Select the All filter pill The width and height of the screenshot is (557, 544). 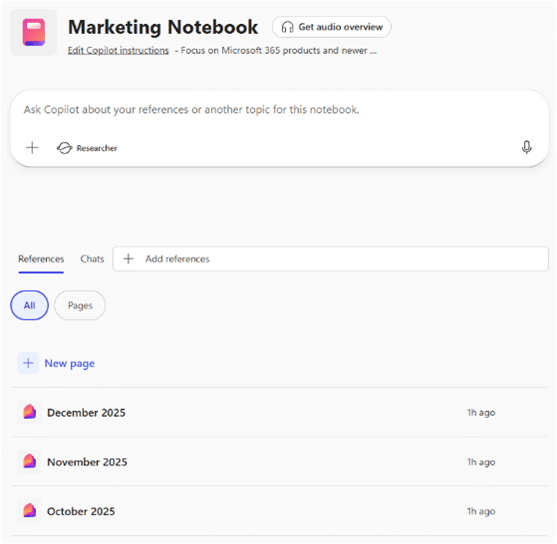[29, 305]
